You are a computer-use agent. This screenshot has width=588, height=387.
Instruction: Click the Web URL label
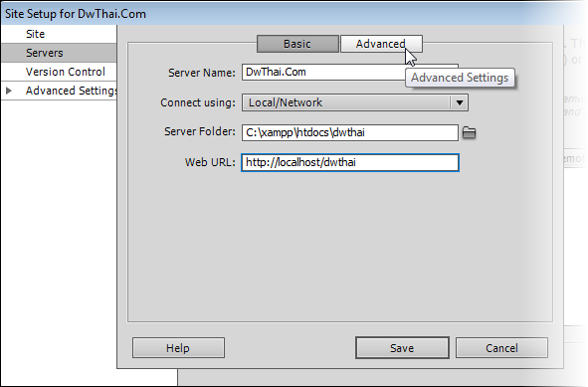(x=210, y=162)
